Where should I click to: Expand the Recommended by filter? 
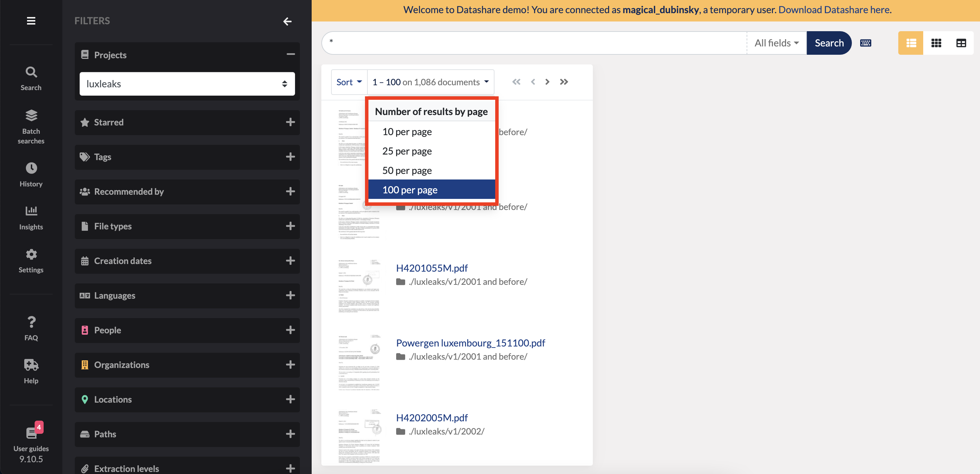(x=290, y=192)
